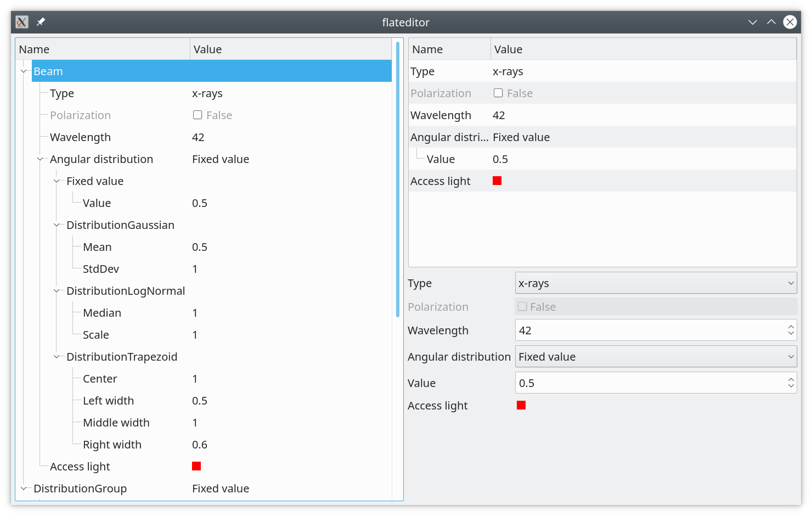This screenshot has height=516, width=812.
Task: Click the Name column header in left tree
Action: pos(103,49)
